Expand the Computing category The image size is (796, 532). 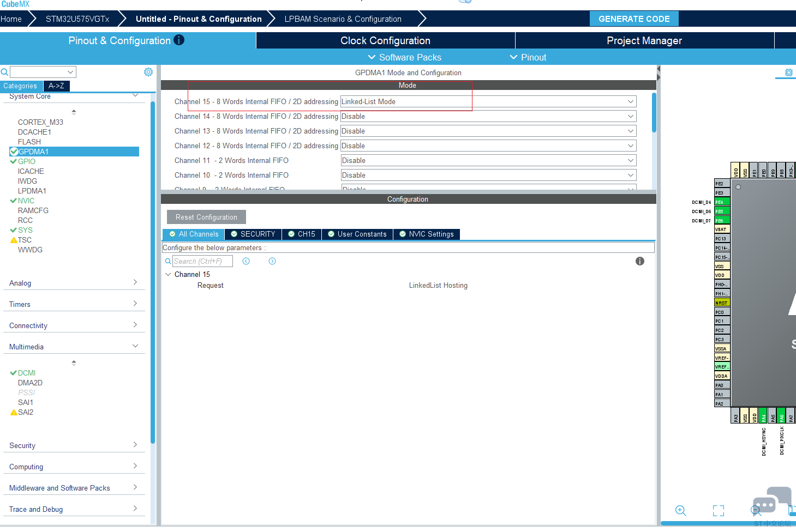(x=135, y=466)
